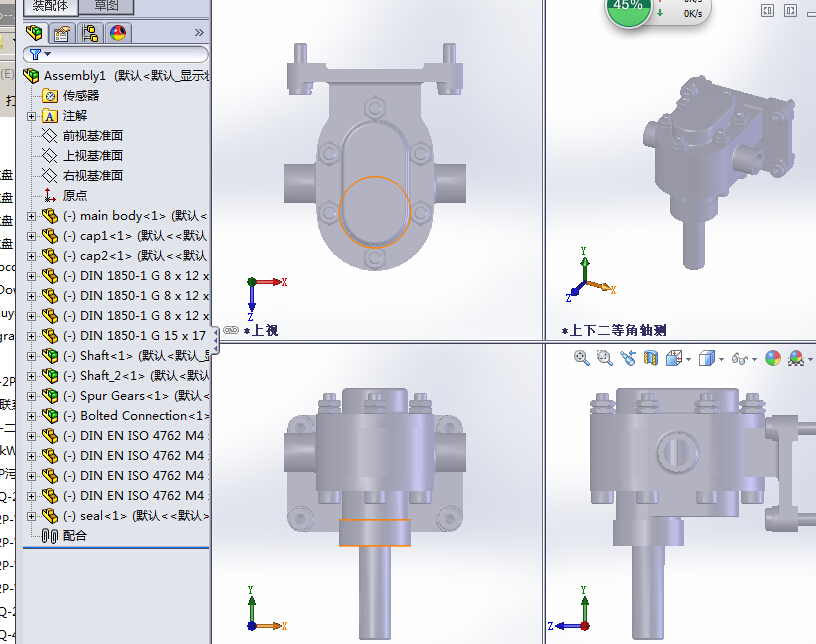816x644 pixels.
Task: Open View Orientation icon
Action: click(674, 358)
